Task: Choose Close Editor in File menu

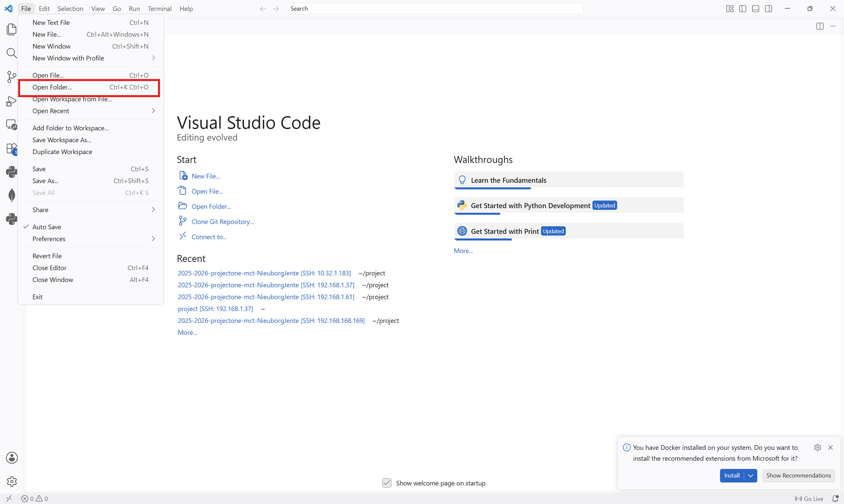Action: [x=91, y=268]
